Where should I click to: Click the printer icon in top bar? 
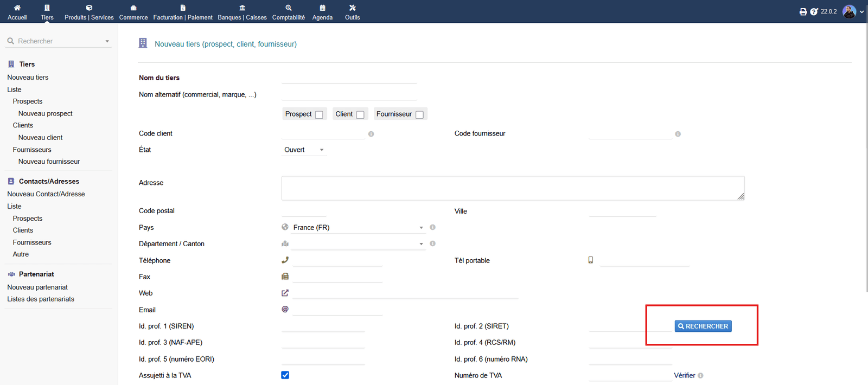coord(803,11)
